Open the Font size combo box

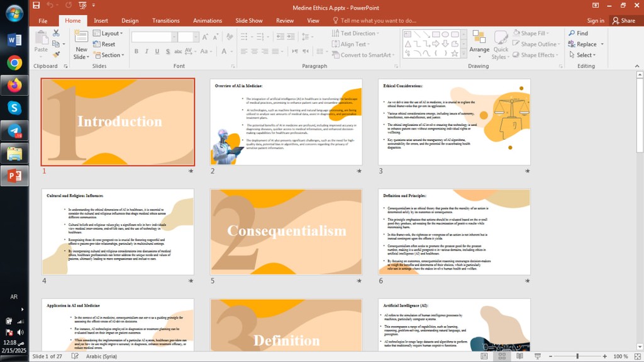(x=188, y=37)
